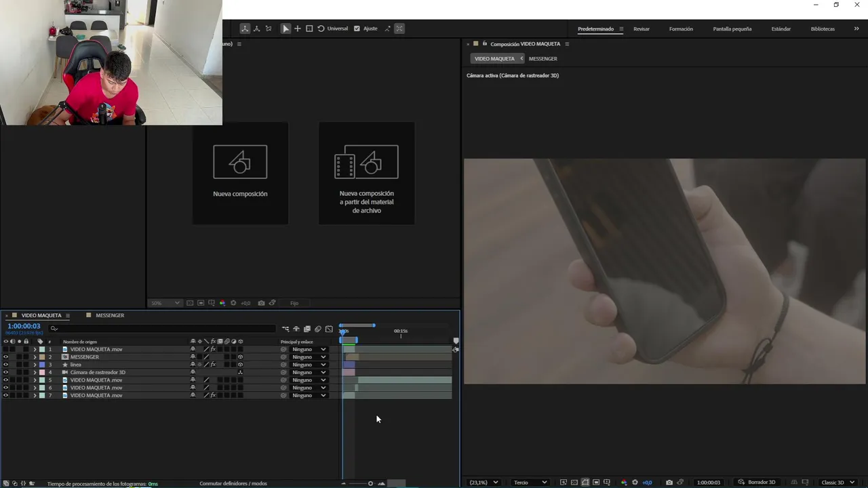
Task: Open Ninguno parent dropdown for MESSENGER layer
Action: coord(309,357)
